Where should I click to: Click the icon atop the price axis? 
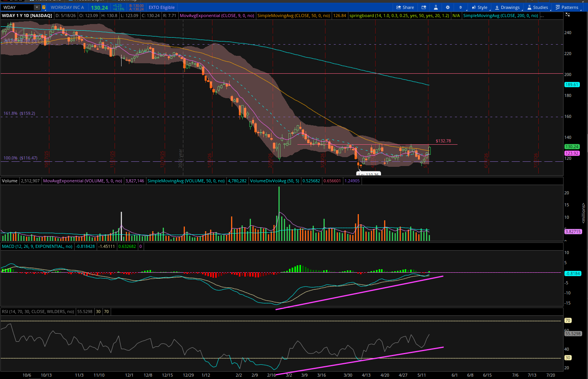pos(567,15)
